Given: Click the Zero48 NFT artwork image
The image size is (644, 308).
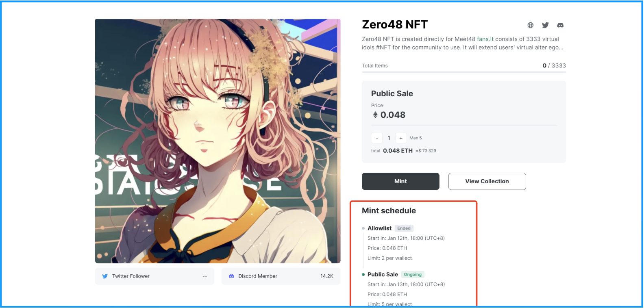Looking at the screenshot, I should [x=218, y=141].
